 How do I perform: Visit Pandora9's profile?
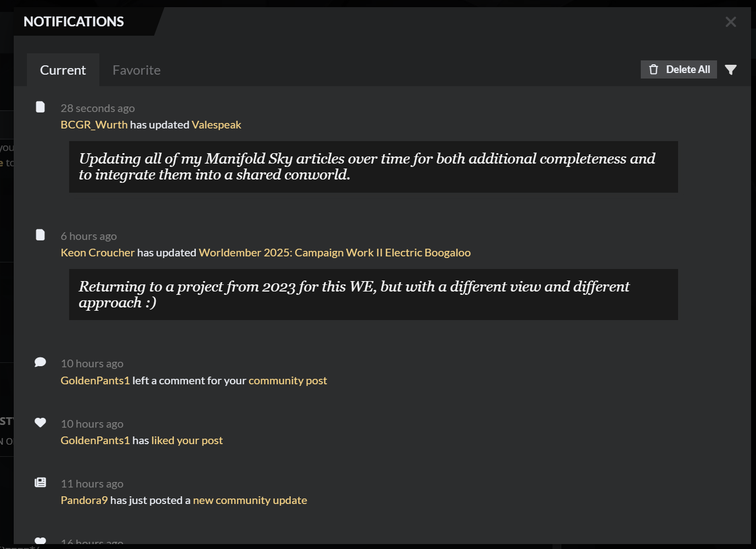pos(84,500)
